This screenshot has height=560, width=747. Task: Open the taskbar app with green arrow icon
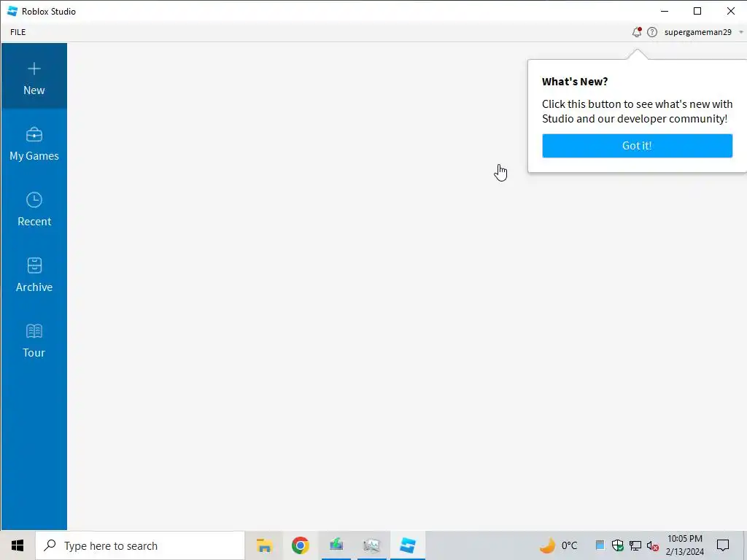pyautogui.click(x=336, y=545)
